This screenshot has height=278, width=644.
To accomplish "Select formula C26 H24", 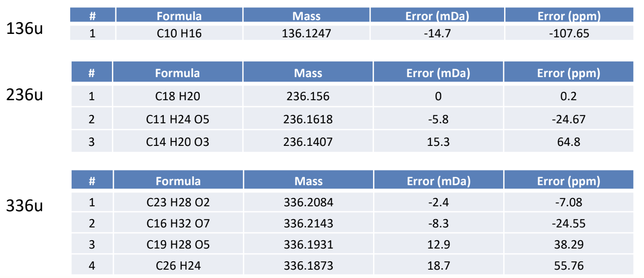I will [x=178, y=266].
